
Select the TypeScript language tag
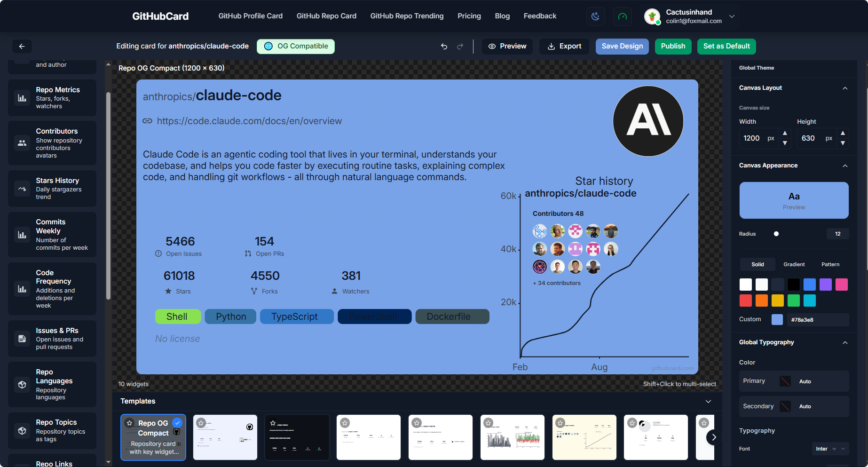click(x=297, y=317)
